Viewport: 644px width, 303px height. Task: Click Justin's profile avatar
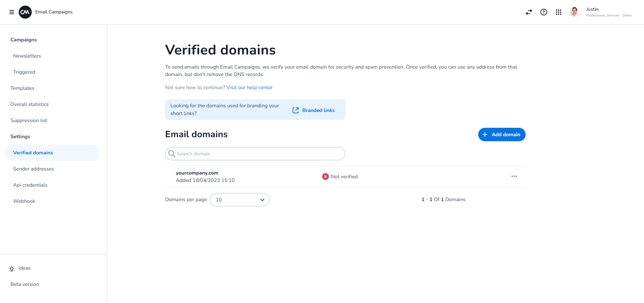coord(574,12)
